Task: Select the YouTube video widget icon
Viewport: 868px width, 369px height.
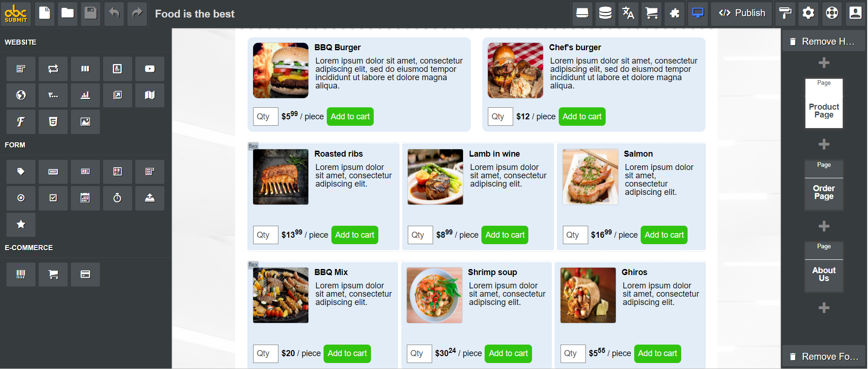Action: pyautogui.click(x=150, y=69)
